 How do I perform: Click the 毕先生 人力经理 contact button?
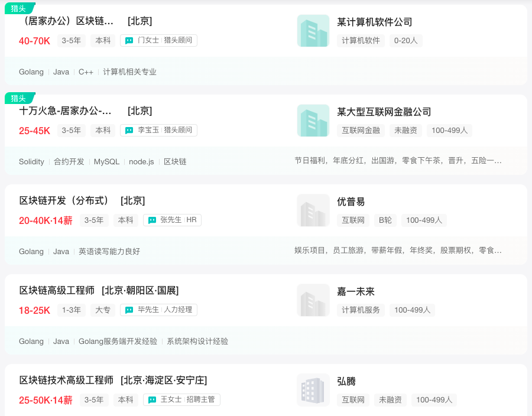[x=158, y=310]
